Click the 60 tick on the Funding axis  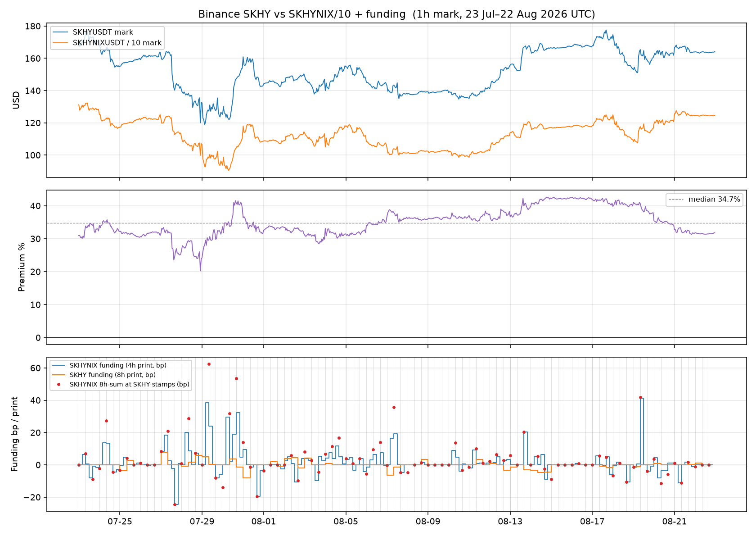click(x=36, y=368)
